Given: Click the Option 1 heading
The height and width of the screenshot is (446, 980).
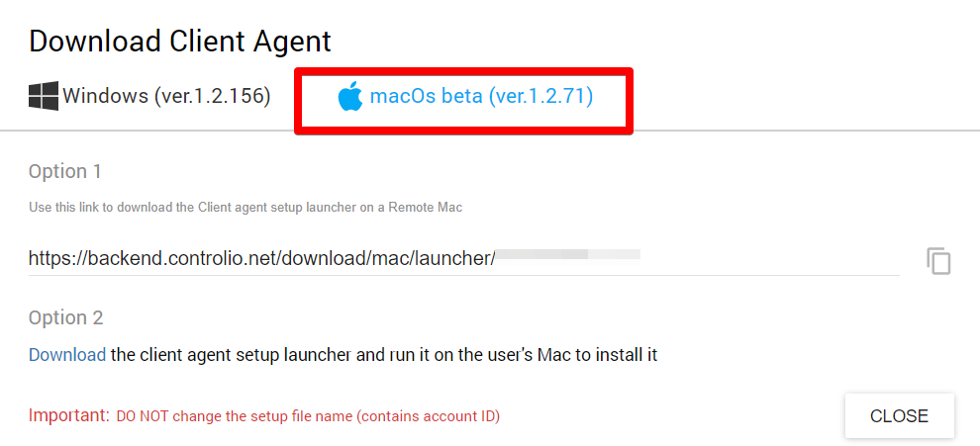Looking at the screenshot, I should 65,171.
